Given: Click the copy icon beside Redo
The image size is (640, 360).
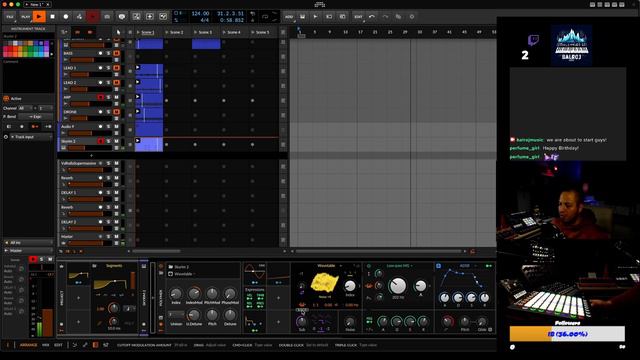Looking at the screenshot, I should pyautogui.click(x=398, y=17).
